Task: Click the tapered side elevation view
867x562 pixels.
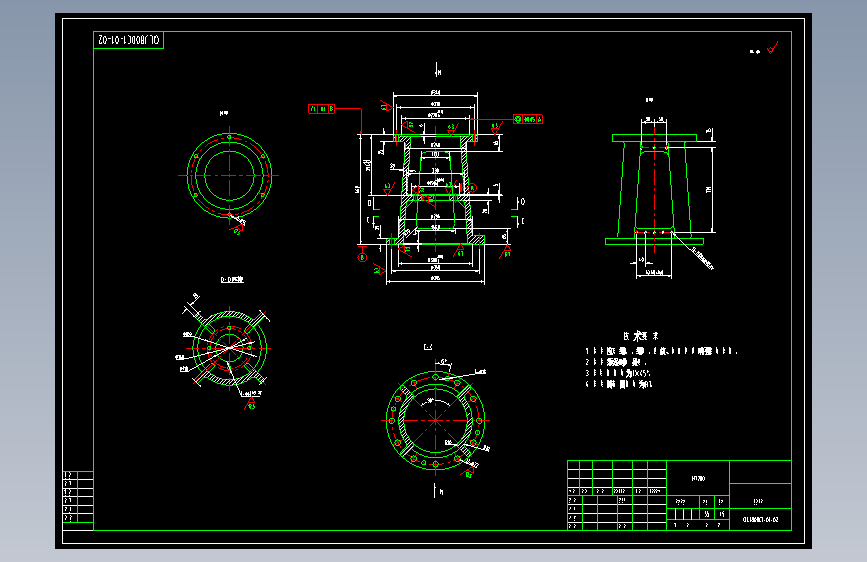Action: [x=655, y=188]
